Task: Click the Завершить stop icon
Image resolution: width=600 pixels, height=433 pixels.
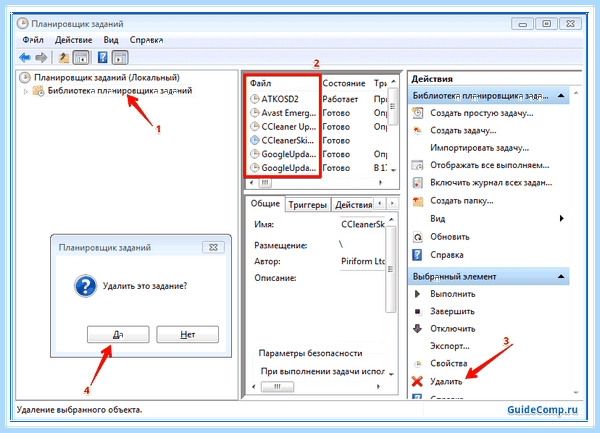Action: click(417, 311)
